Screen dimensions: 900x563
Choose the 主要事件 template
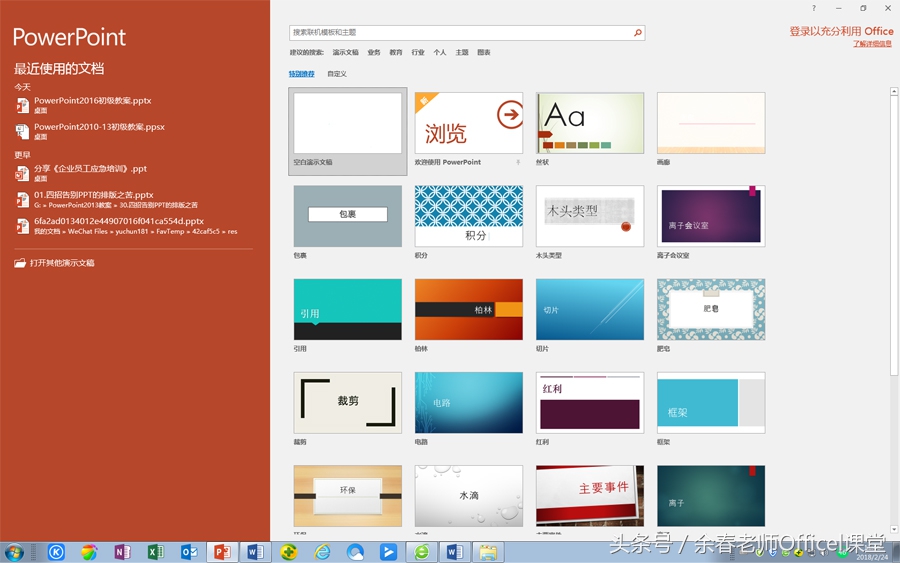(590, 496)
